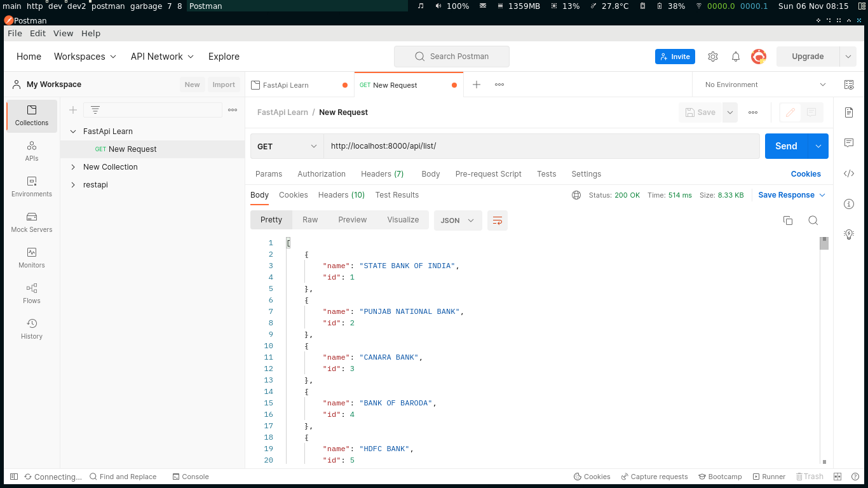
Task: Open Postman settings gear
Action: pos(713,57)
